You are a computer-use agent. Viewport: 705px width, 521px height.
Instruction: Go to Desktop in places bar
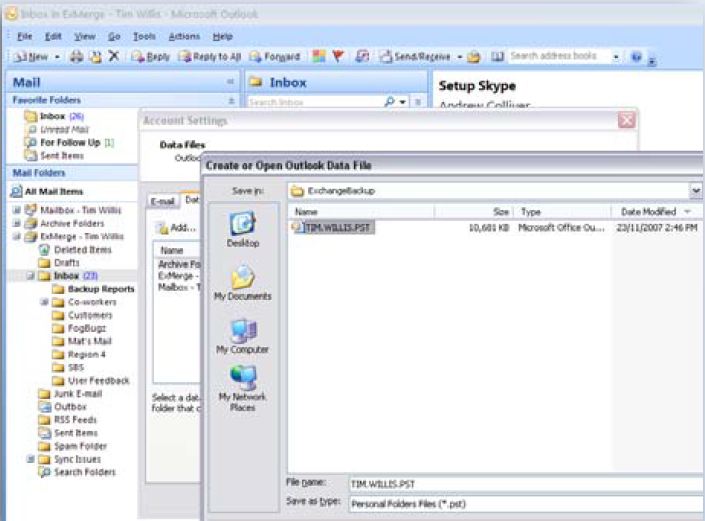coord(243,230)
